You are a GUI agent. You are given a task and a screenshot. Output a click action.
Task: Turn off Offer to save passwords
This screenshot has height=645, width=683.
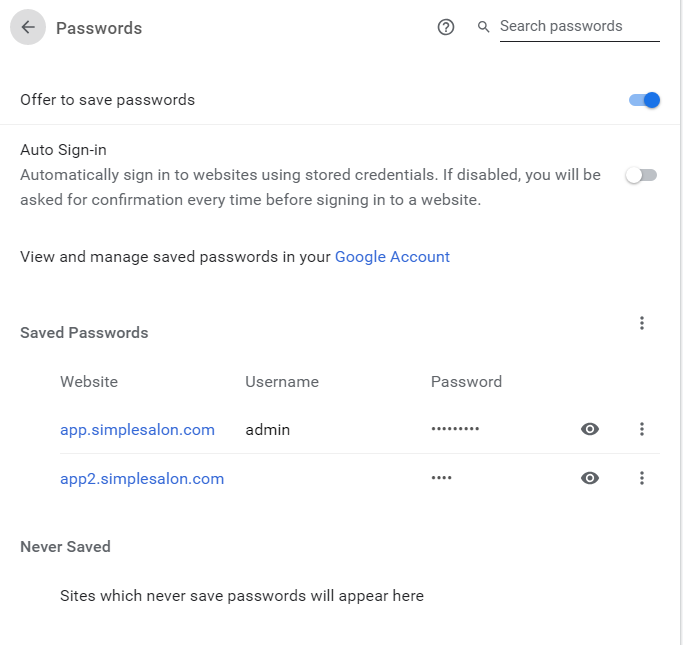coord(644,100)
